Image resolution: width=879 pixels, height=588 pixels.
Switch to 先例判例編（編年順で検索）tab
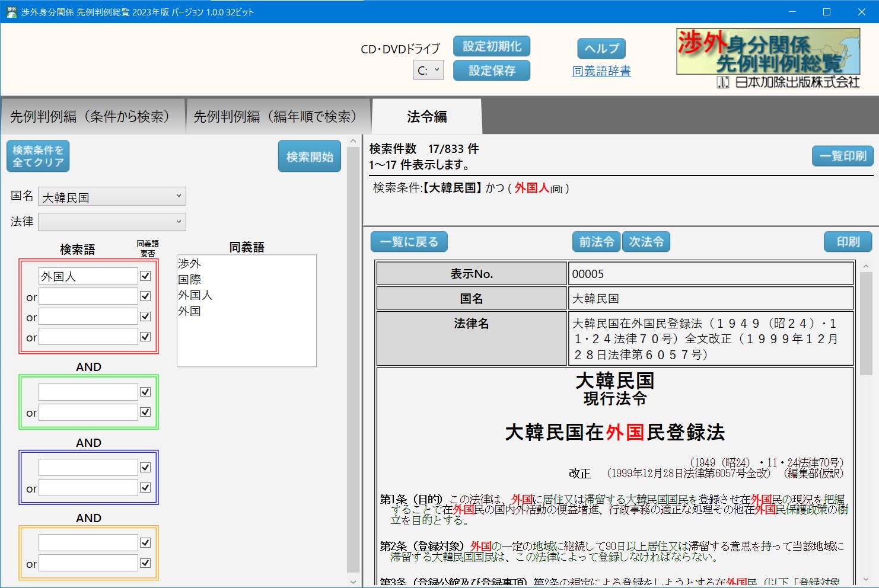point(275,117)
